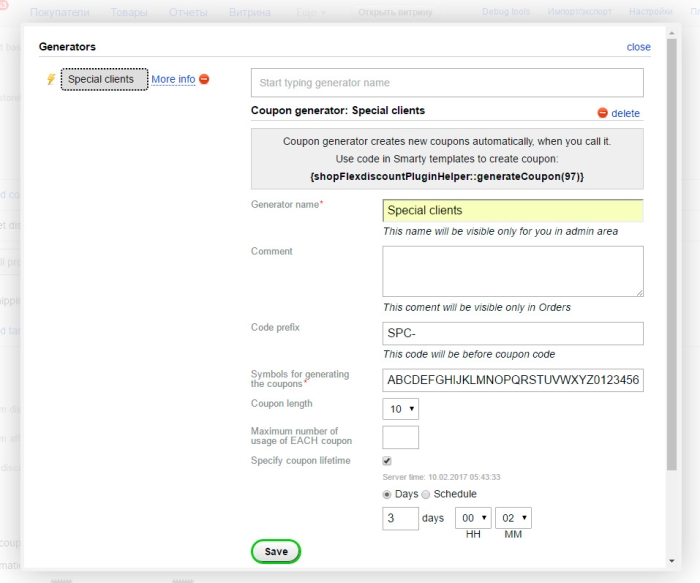Close the Generators dialog
Image resolution: width=700 pixels, height=583 pixels.
coord(638,47)
